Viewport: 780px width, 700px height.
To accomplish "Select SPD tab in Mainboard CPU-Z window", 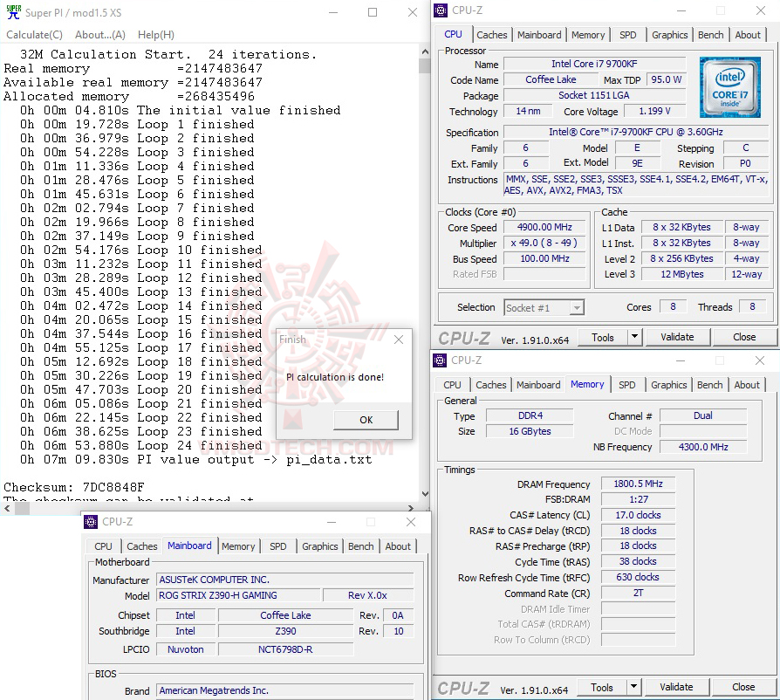I will (x=278, y=546).
